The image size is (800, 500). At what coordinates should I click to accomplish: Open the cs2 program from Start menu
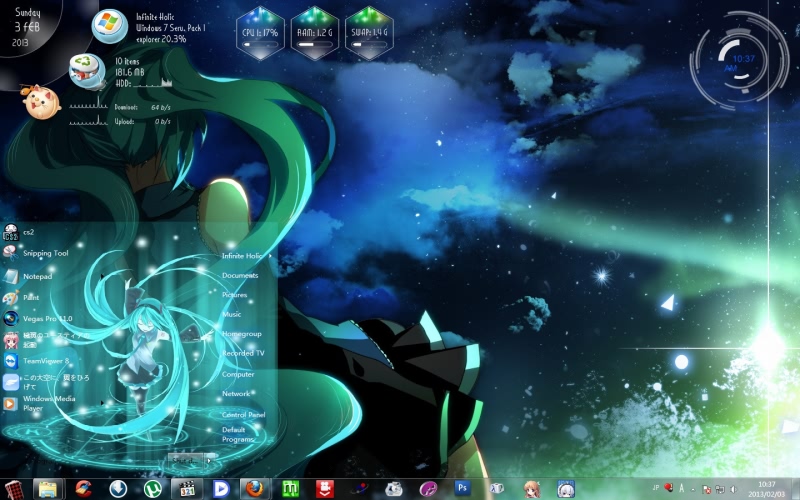(18, 232)
